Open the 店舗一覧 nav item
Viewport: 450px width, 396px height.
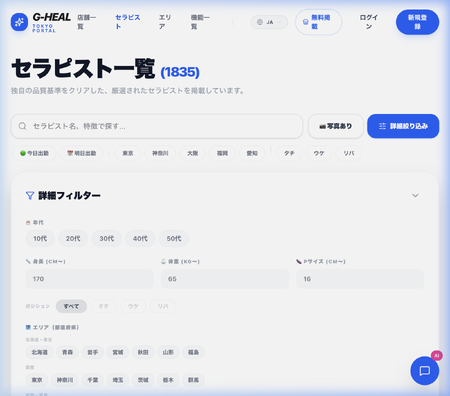(86, 22)
